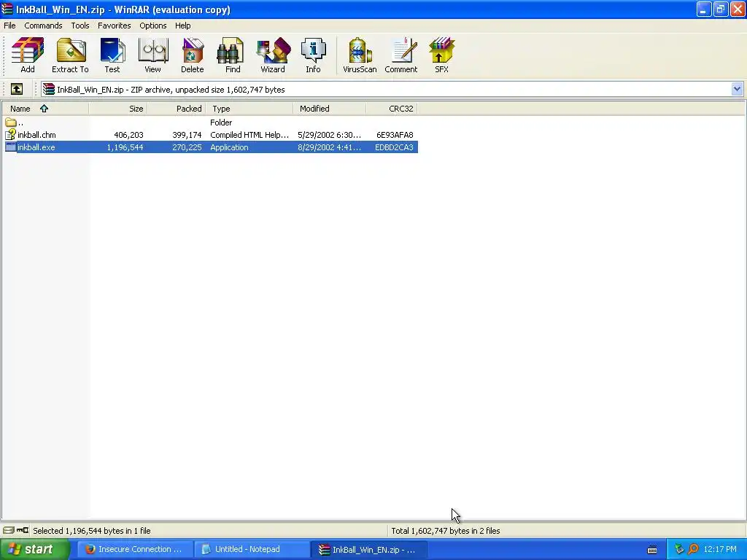This screenshot has height=560, width=747.
Task: Click the WinRAR title bar icon
Action: (x=7, y=9)
